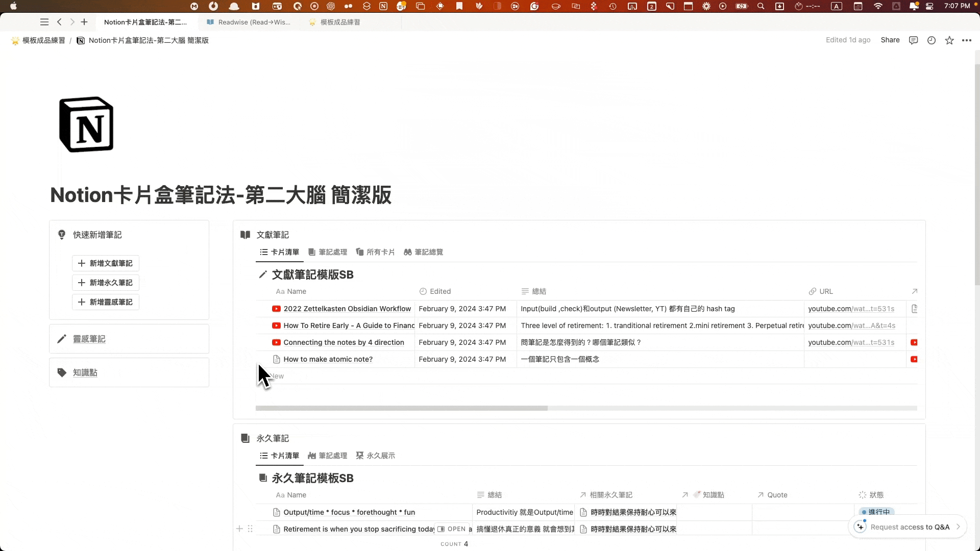Screen dimensions: 980x551
Task: Open 知識點 page link
Action: coord(85,372)
